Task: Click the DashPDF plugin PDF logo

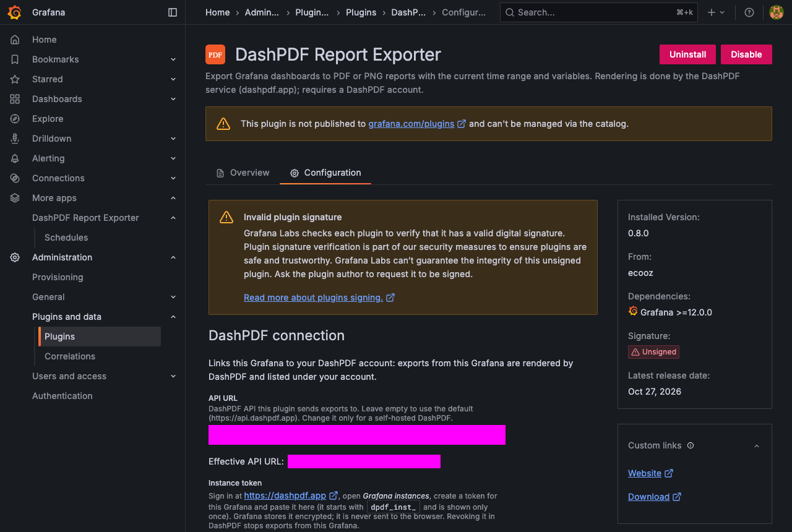Action: (215, 54)
